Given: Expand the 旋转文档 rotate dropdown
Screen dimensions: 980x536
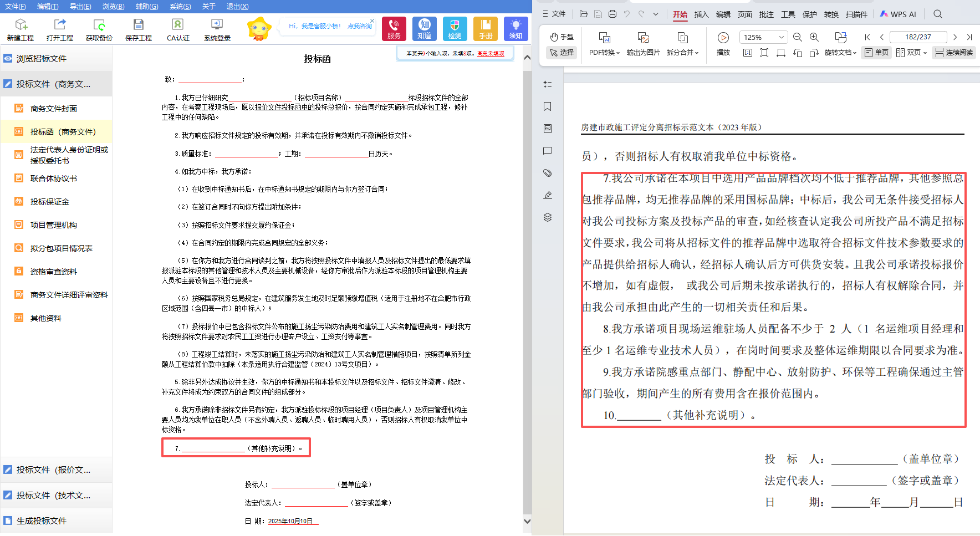Looking at the screenshot, I should point(840,53).
